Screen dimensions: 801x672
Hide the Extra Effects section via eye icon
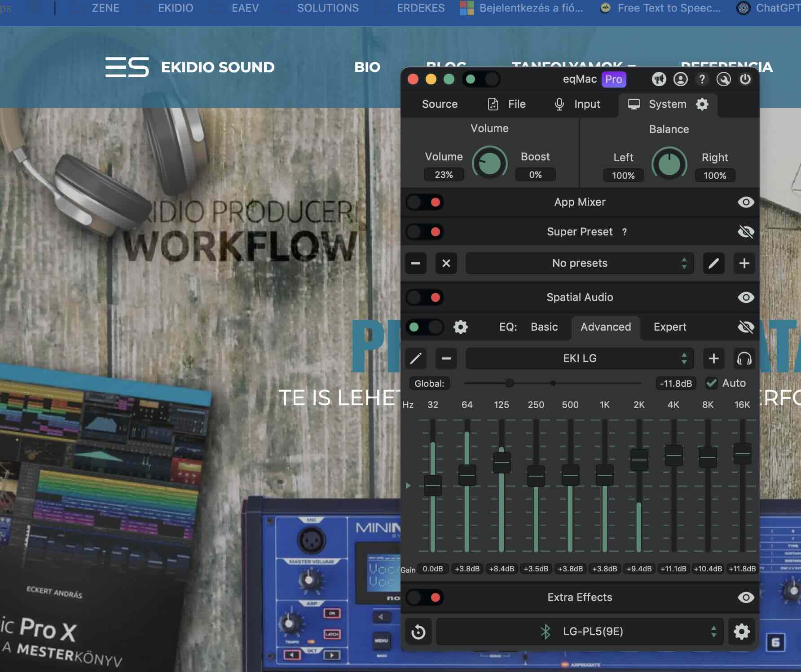pyautogui.click(x=746, y=597)
